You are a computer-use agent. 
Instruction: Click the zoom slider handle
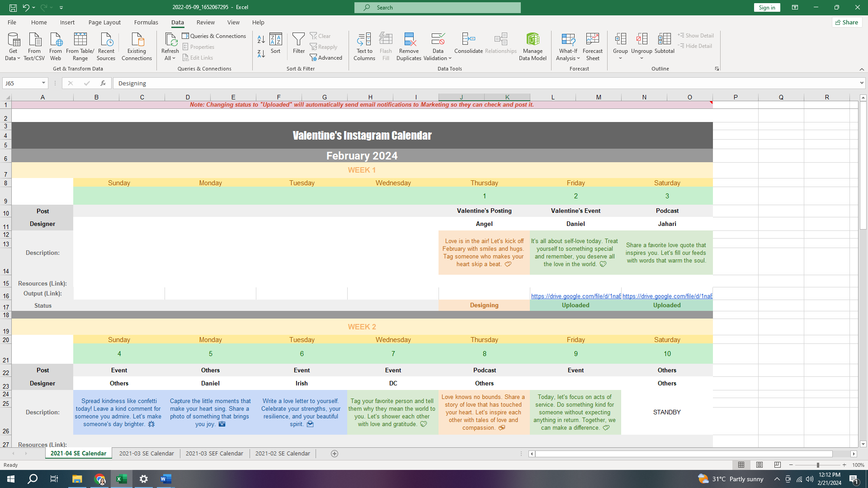click(818, 465)
